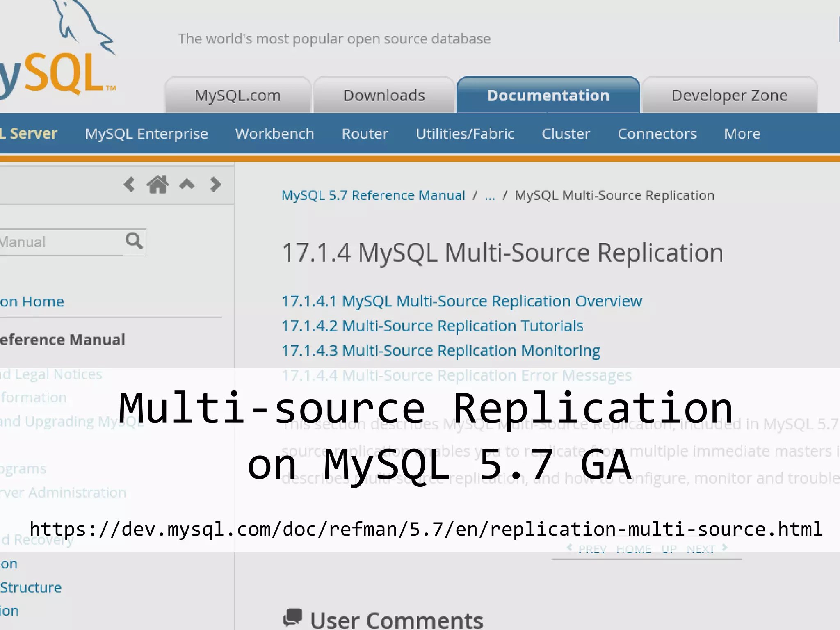The width and height of the screenshot is (840, 630).
Task: Click the up arrow icon in sidebar
Action: point(187,184)
